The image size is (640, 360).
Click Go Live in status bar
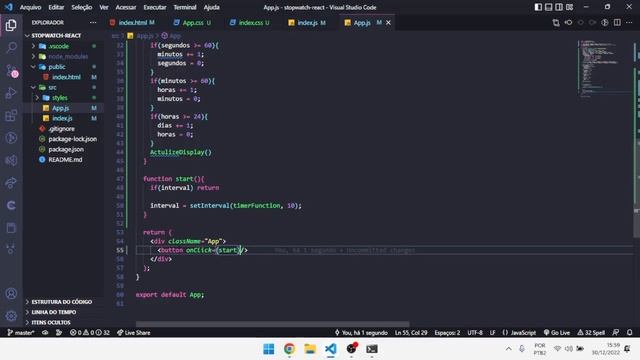click(557, 333)
